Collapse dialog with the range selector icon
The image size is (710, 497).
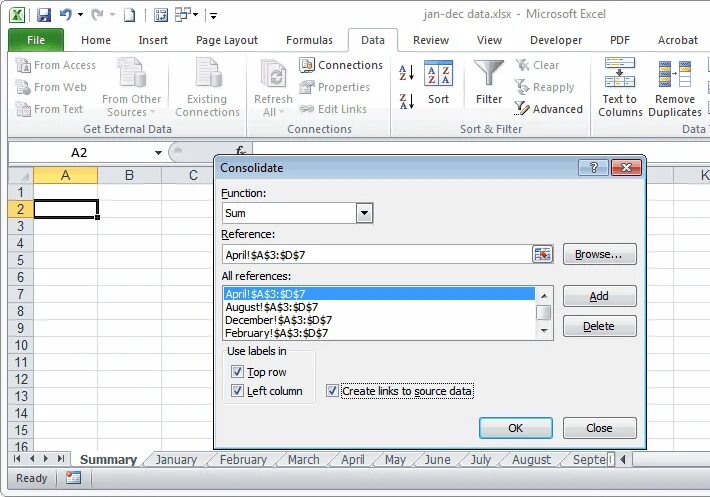click(542, 254)
